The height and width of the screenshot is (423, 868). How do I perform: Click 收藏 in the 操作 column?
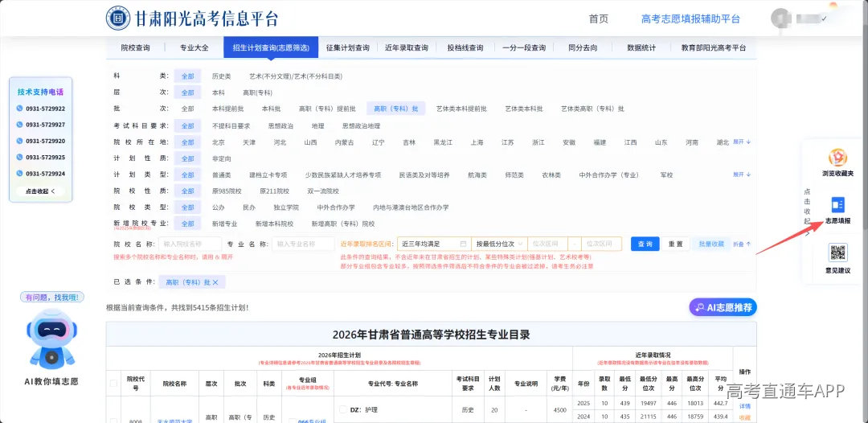(x=744, y=417)
